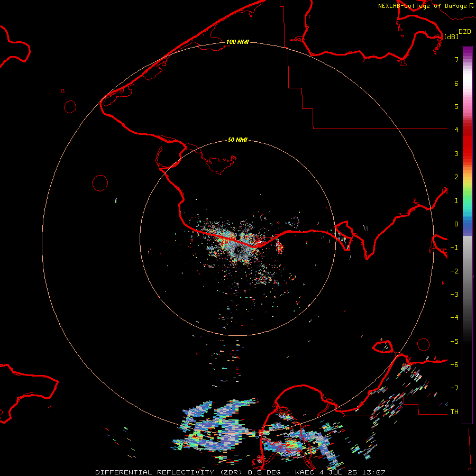Image resolution: width=476 pixels, height=476 pixels.
Task: Click the -3 dB scale label
Action: point(454,295)
